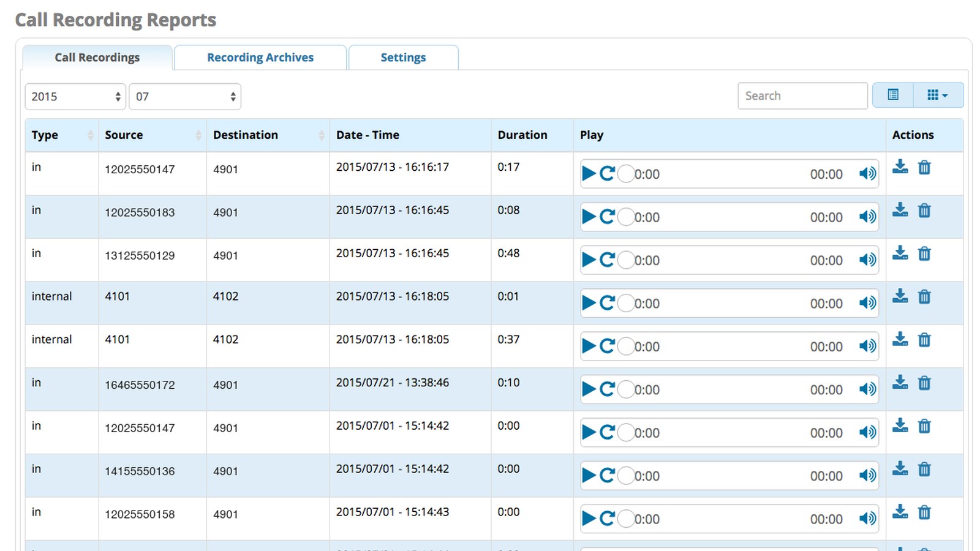The image size is (980, 551).
Task: Sort the table by Source column
Action: (x=153, y=135)
